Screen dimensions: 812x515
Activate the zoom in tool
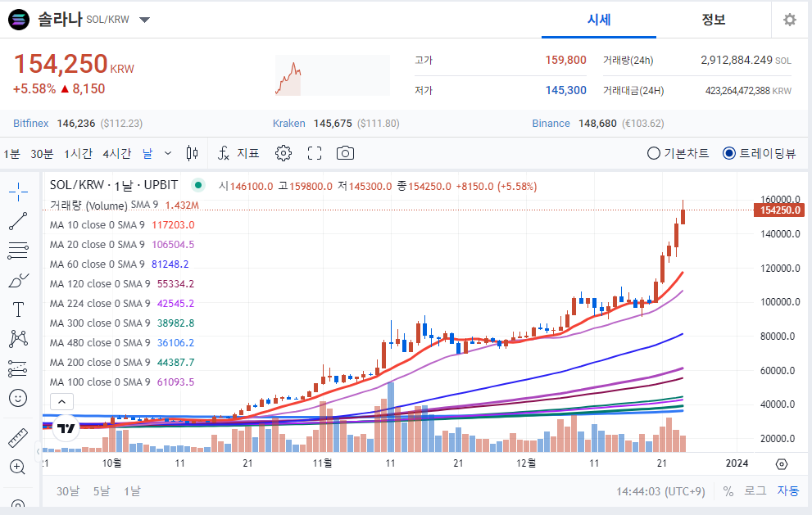tap(17, 467)
